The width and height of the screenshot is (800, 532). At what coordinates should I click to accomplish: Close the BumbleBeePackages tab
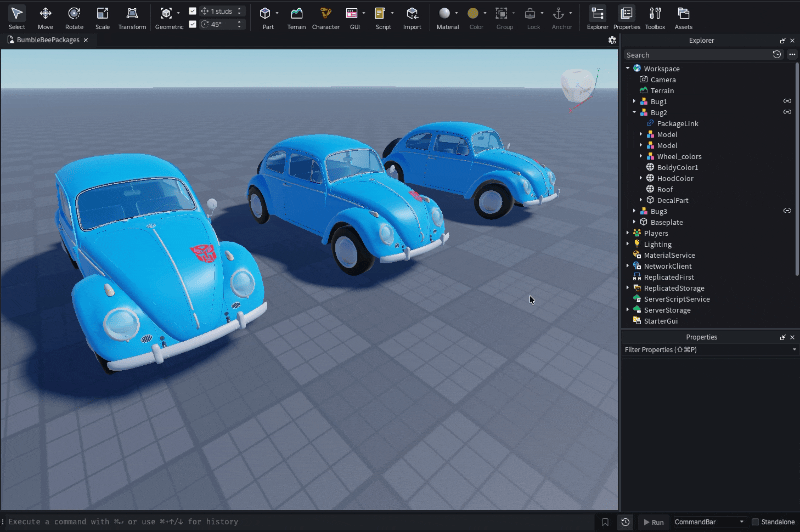[86, 40]
